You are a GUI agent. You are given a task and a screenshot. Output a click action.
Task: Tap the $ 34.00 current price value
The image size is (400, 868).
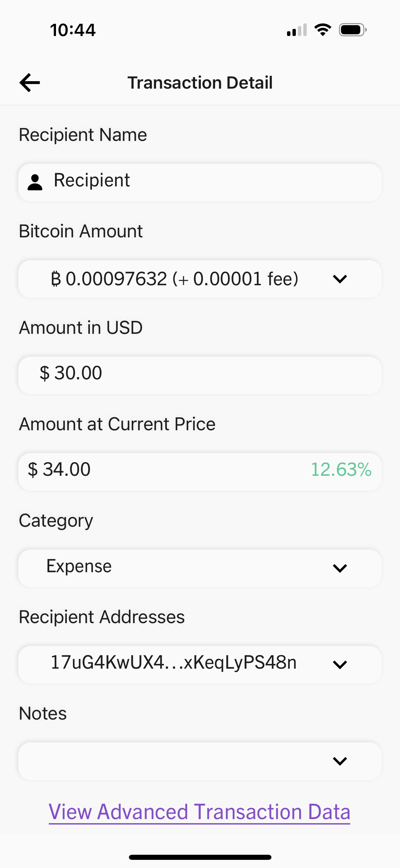(x=59, y=470)
